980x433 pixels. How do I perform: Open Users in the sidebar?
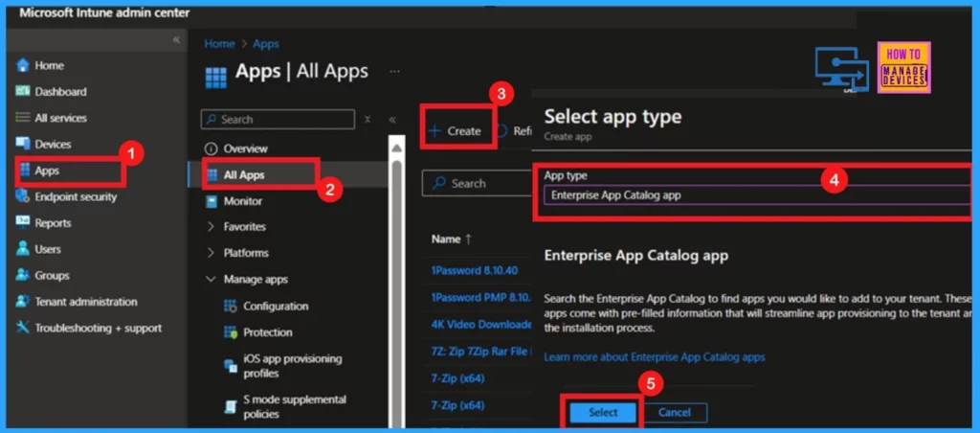(x=48, y=249)
